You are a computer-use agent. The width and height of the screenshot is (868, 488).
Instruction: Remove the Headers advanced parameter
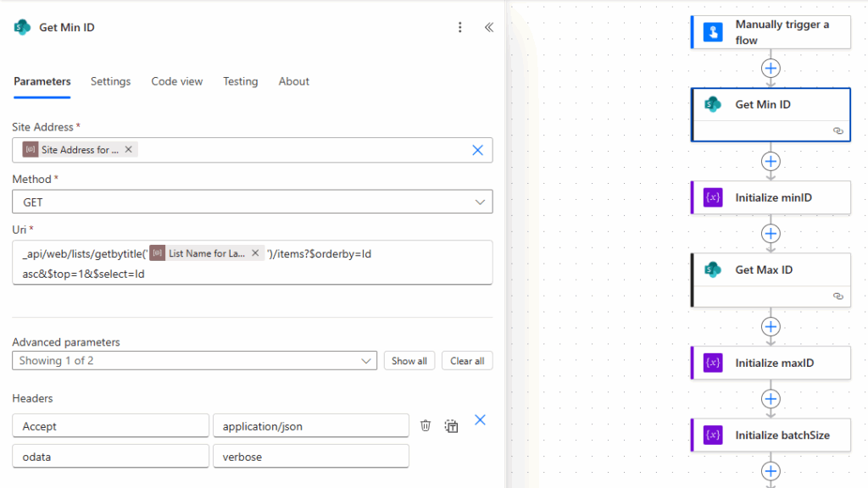[x=480, y=420]
